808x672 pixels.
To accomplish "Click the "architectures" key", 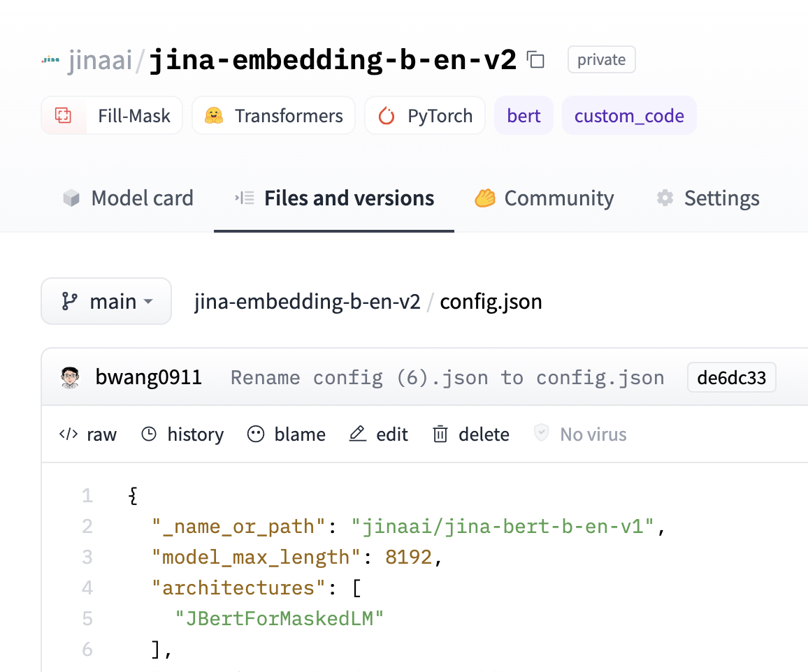I will coord(238,588).
